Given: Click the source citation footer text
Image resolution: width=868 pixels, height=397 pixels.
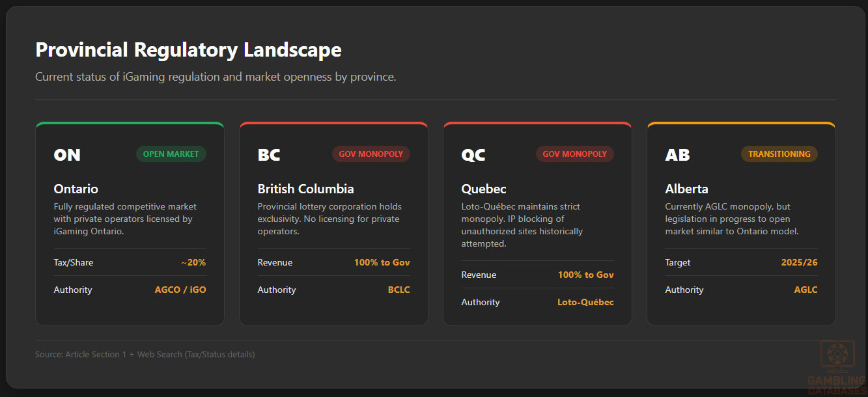Looking at the screenshot, I should pyautogui.click(x=145, y=355).
